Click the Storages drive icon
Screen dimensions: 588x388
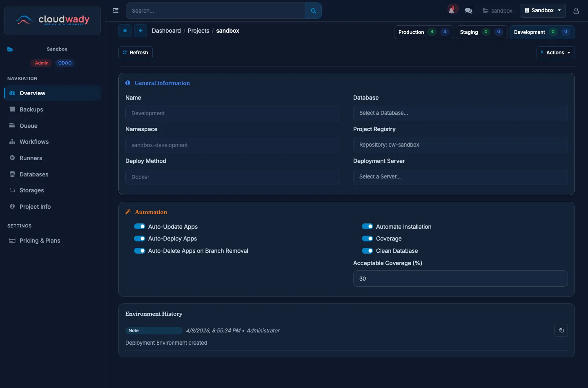click(x=12, y=190)
